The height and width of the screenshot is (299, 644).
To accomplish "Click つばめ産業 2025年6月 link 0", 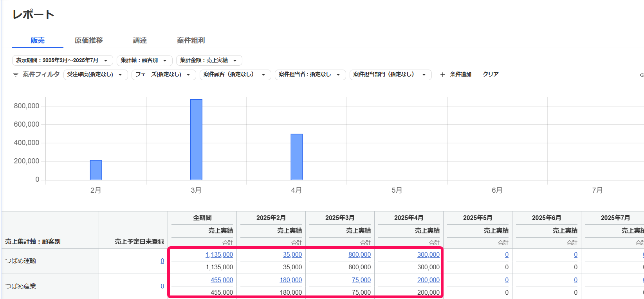I will click(575, 280).
